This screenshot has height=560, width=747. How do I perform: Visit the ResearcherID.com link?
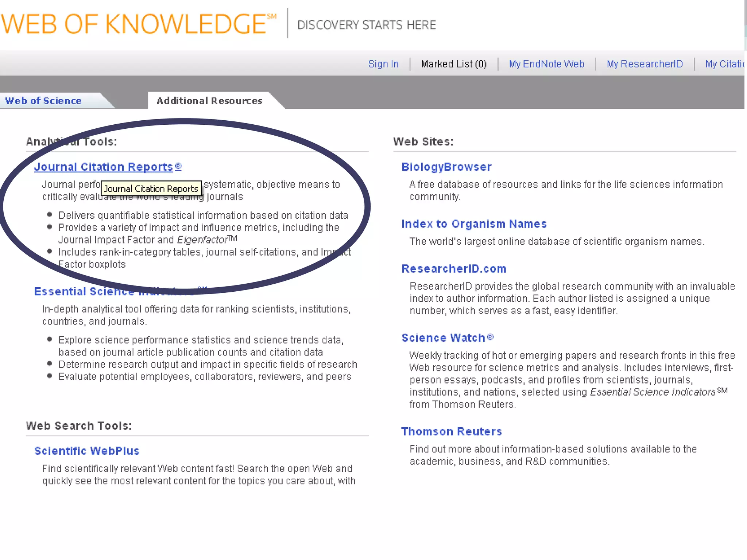point(454,269)
